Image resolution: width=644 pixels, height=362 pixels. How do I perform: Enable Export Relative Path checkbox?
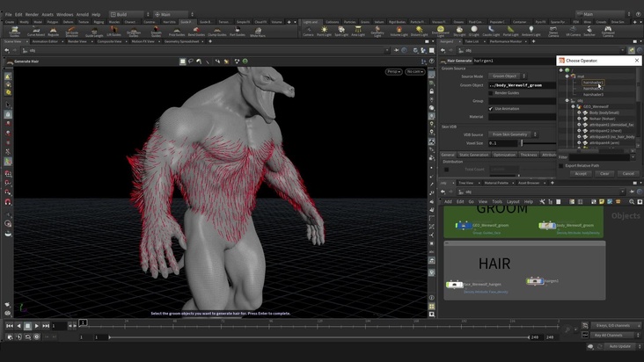click(561, 166)
